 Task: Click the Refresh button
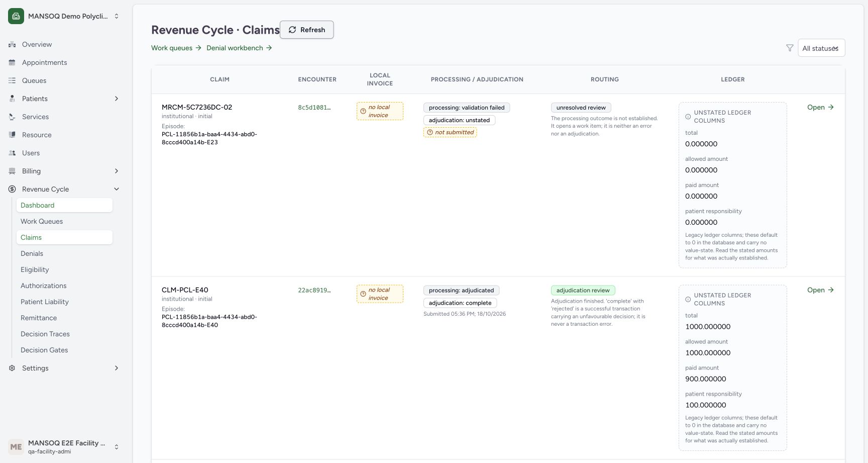click(x=306, y=30)
